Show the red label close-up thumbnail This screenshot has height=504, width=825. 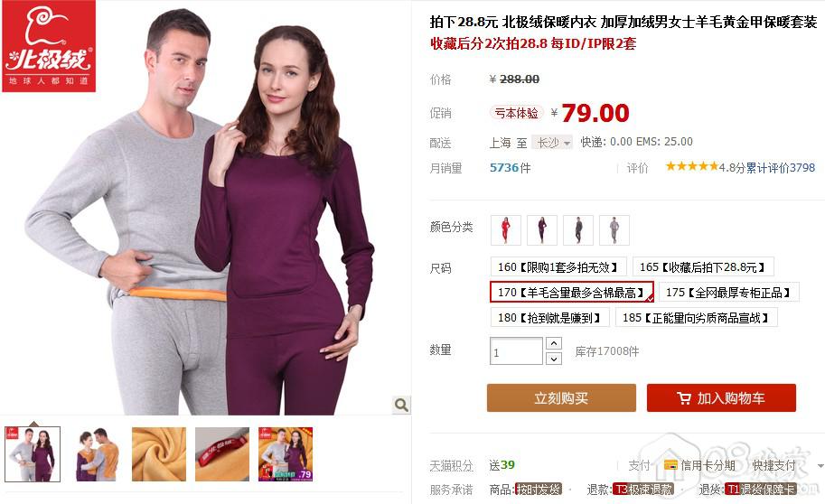pos(222,454)
